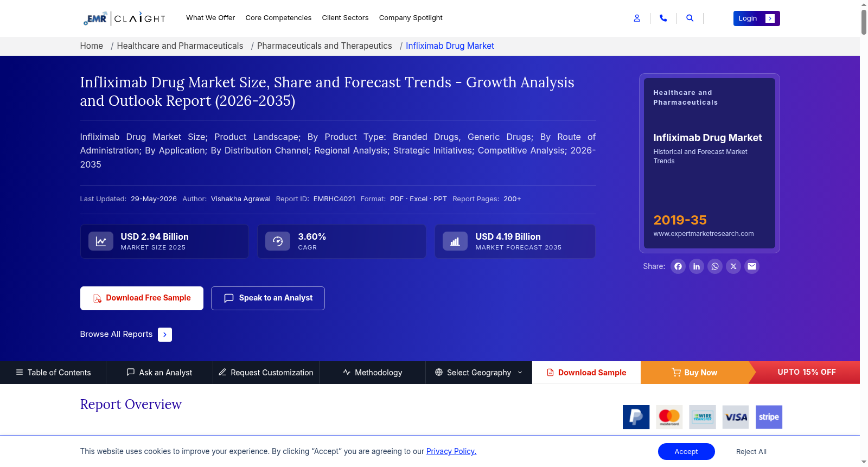Open the Client Sectors menu
The height and width of the screenshot is (467, 868).
pos(345,18)
